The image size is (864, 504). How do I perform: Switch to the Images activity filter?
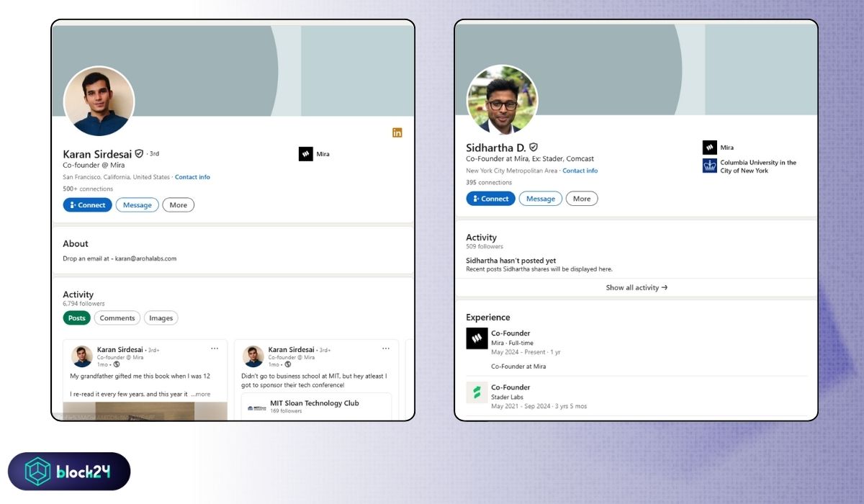[x=161, y=318]
